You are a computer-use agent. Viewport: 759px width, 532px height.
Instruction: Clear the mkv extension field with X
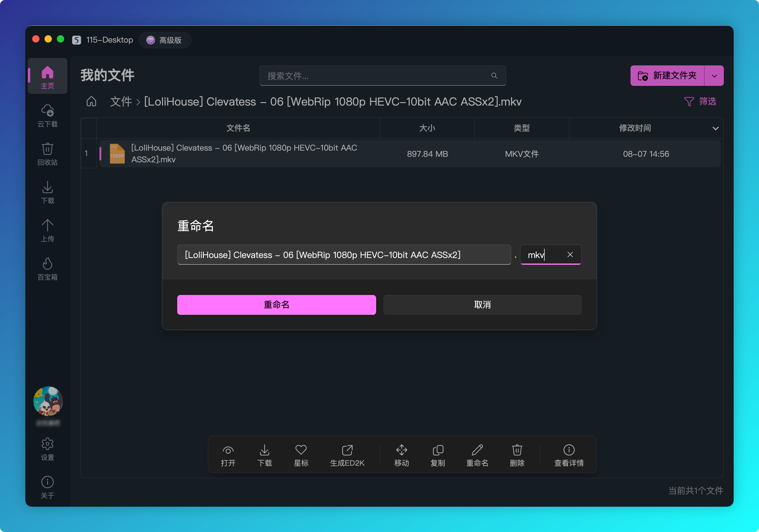570,255
